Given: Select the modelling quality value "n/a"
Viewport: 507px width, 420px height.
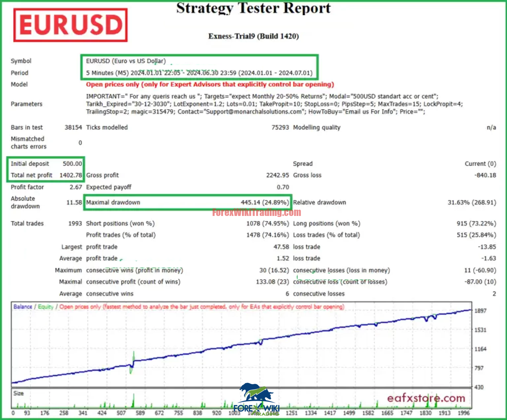Looking at the screenshot, I should point(491,127).
